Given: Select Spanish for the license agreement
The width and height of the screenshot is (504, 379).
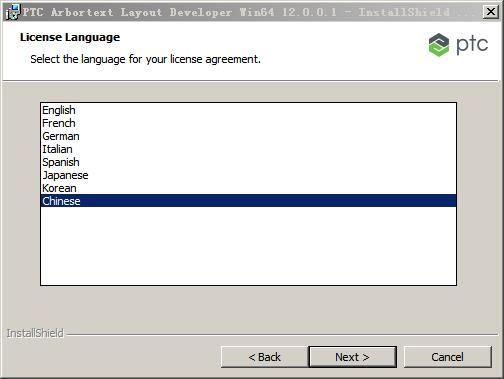Looking at the screenshot, I should coord(248,162).
